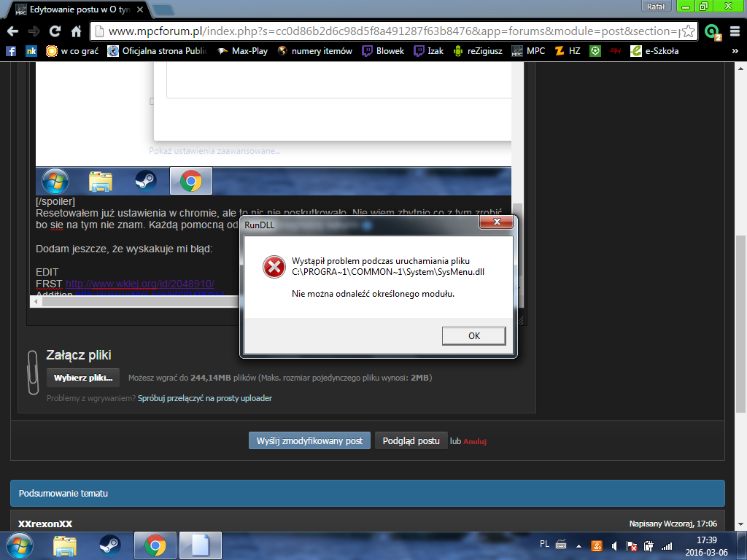Show more bookmarks with the chevron
The image size is (747, 560).
click(x=735, y=51)
